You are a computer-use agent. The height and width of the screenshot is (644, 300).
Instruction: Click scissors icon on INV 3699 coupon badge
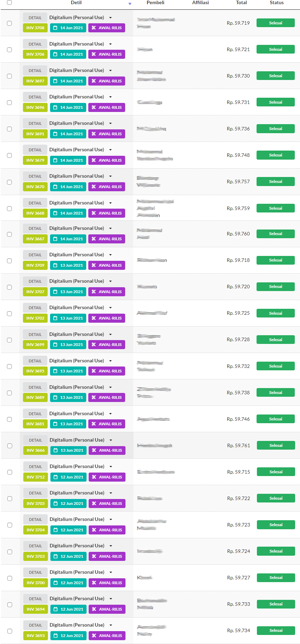coord(94,345)
